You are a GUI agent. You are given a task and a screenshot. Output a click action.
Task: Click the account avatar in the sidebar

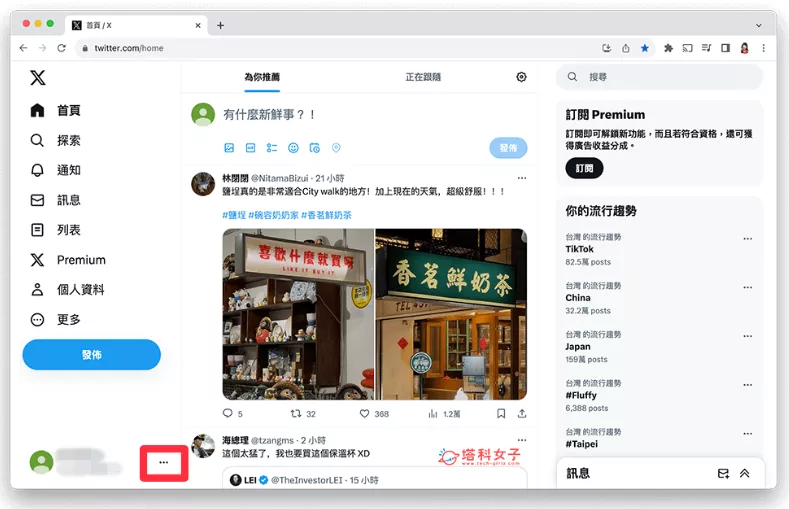(41, 462)
